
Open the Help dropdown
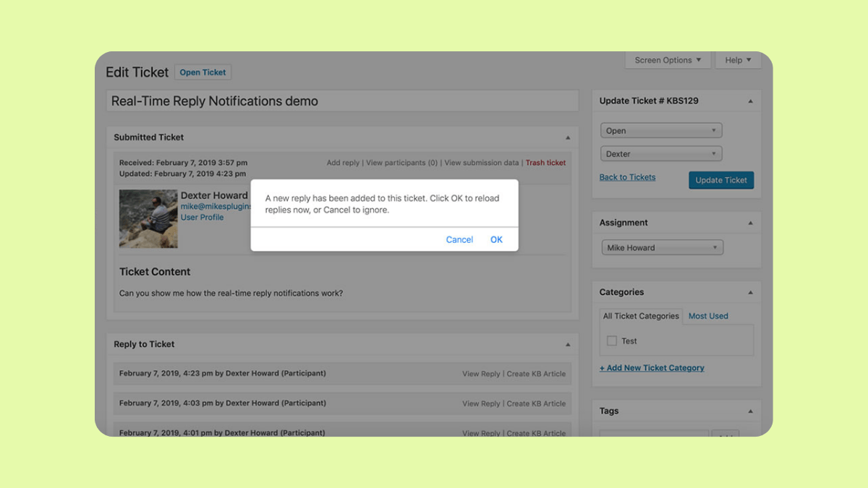pos(737,60)
